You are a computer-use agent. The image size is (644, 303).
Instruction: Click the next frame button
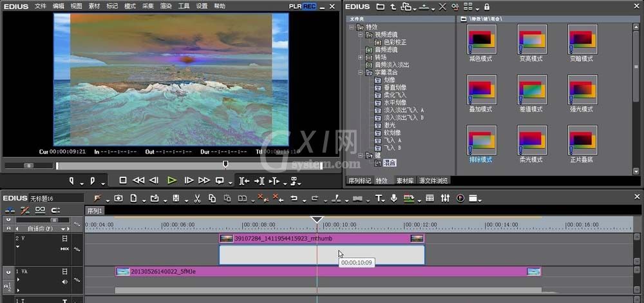pyautogui.click(x=189, y=181)
